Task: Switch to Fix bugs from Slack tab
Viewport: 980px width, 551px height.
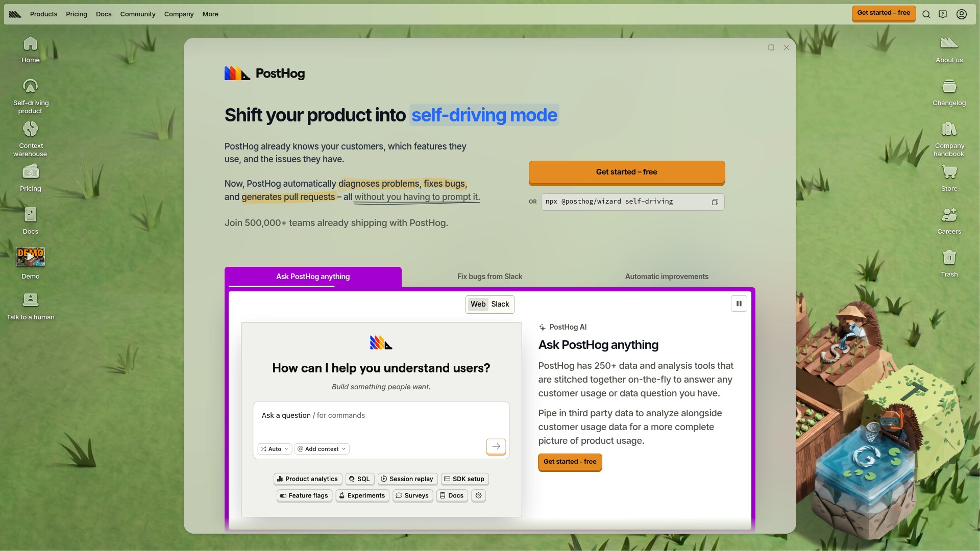Action: 490,277
